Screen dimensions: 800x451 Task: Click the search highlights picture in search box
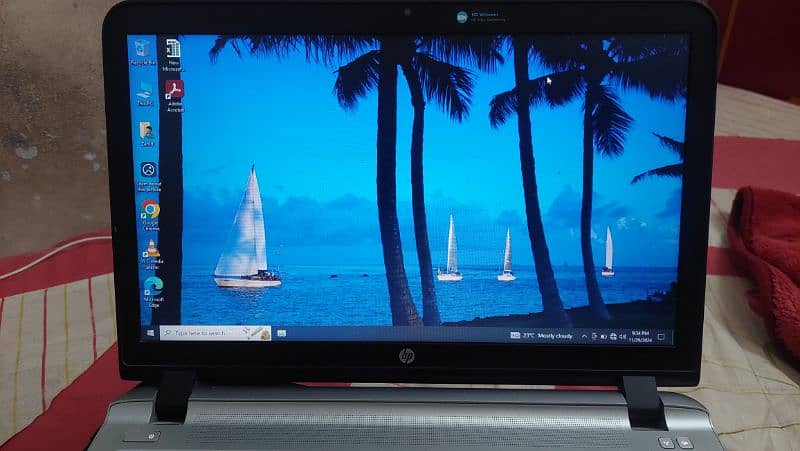click(x=258, y=333)
